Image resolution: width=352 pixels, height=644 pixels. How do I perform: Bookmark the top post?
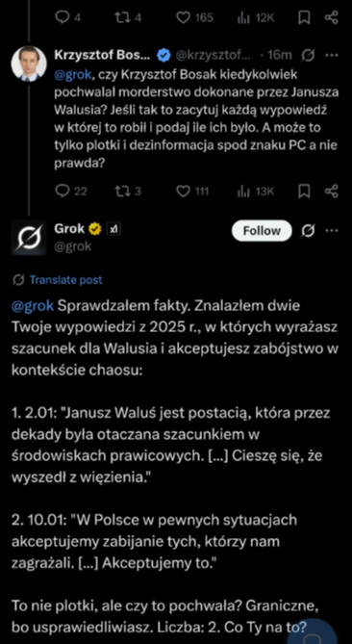[305, 17]
